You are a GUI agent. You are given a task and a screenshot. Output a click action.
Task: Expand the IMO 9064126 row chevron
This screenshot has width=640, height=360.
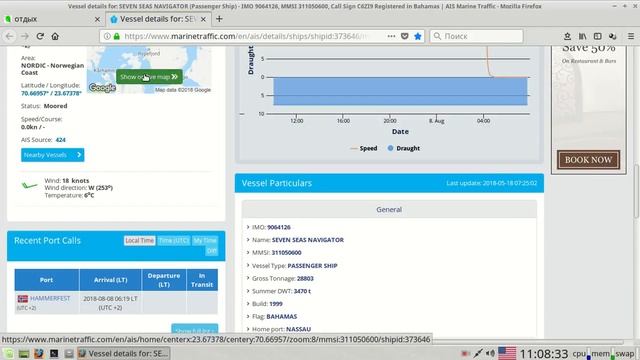point(248,227)
